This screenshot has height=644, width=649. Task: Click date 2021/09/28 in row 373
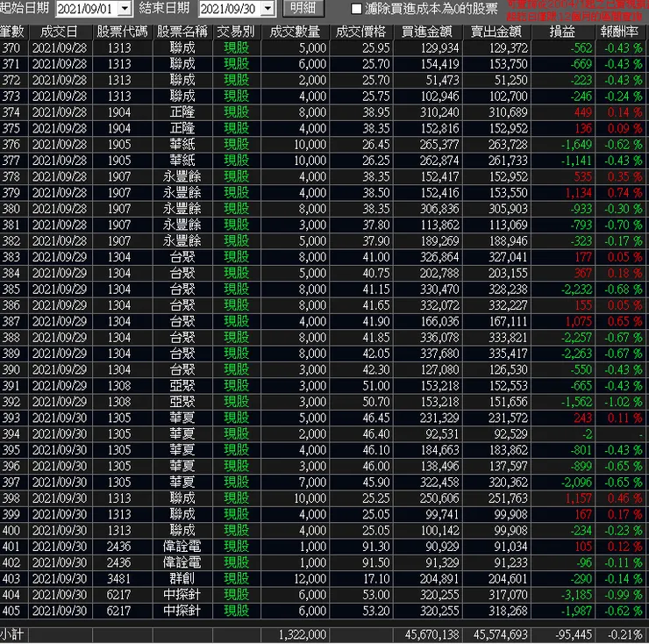click(60, 97)
